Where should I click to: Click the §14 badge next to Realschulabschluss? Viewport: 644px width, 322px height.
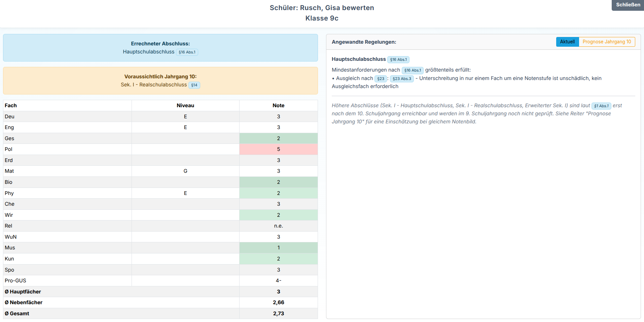(x=194, y=85)
